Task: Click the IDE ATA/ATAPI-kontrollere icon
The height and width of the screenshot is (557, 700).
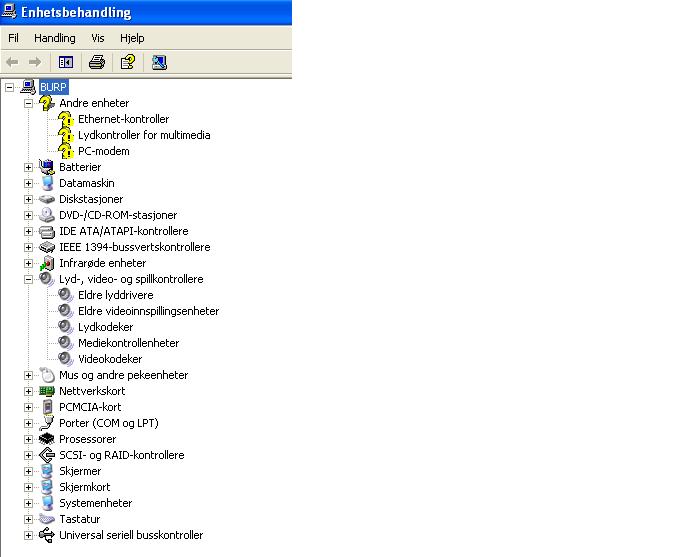Action: (47, 231)
